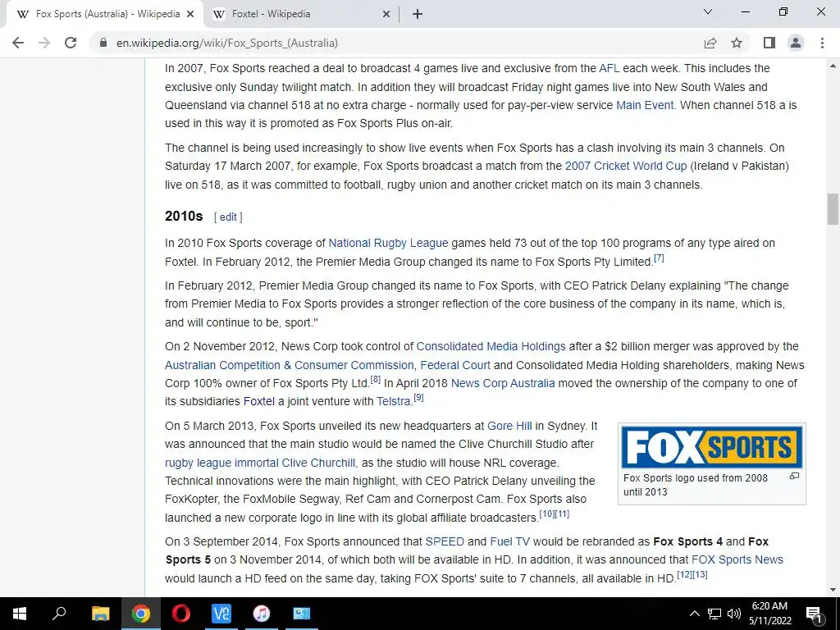Open the notification center icon
The width and height of the screenshot is (840, 630).
click(815, 614)
